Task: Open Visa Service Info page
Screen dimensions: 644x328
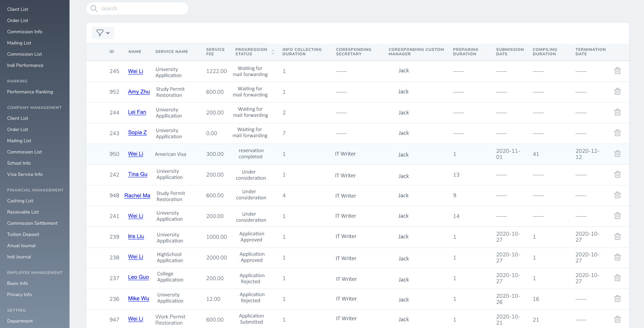Action: tap(25, 174)
